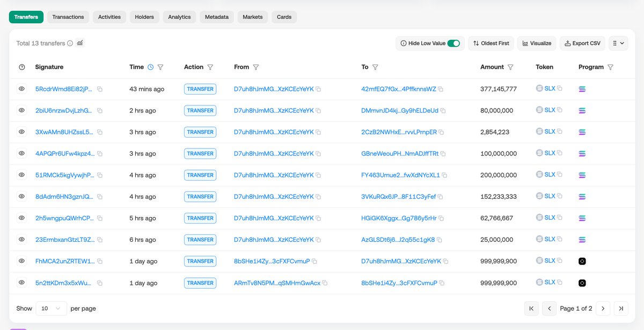Viewport: 644px width, 330px height.
Task: Go to the next page with the right chevron
Action: point(603,309)
